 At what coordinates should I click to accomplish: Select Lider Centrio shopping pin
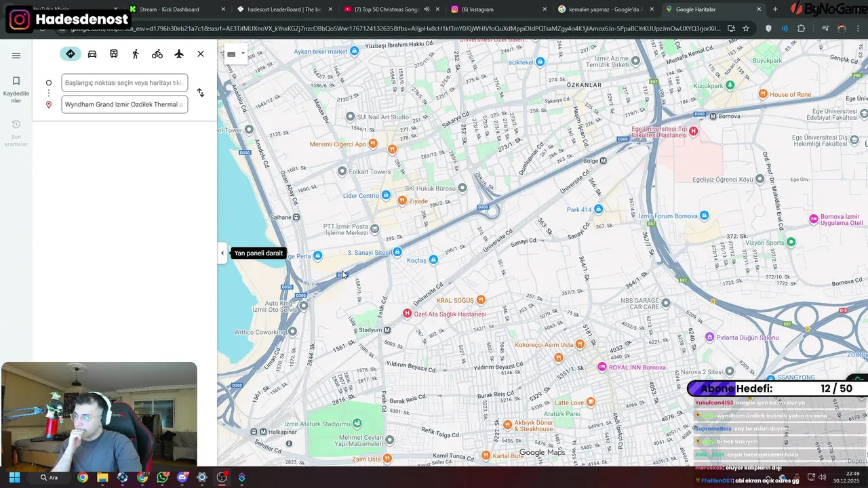(386, 195)
